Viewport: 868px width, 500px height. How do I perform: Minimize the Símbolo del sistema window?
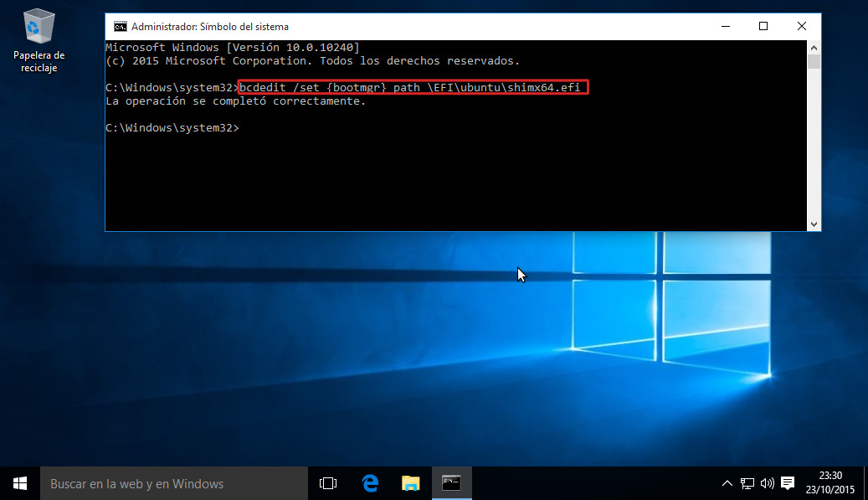click(x=724, y=26)
